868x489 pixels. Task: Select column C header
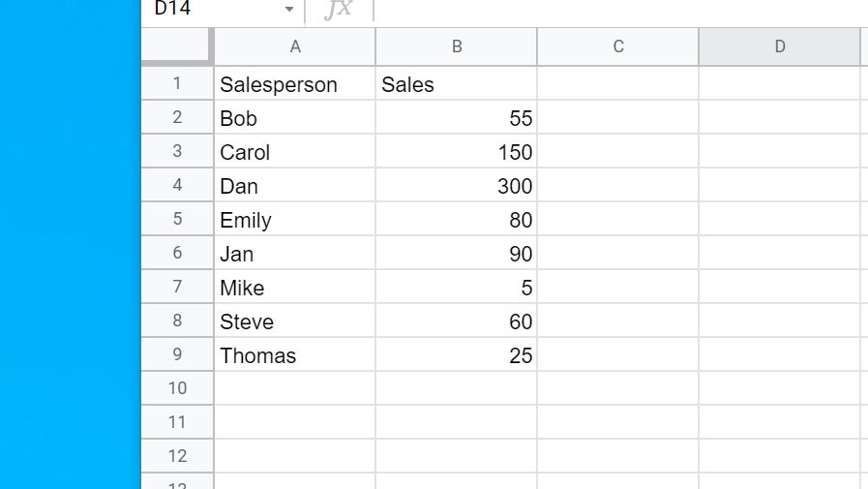coord(617,46)
